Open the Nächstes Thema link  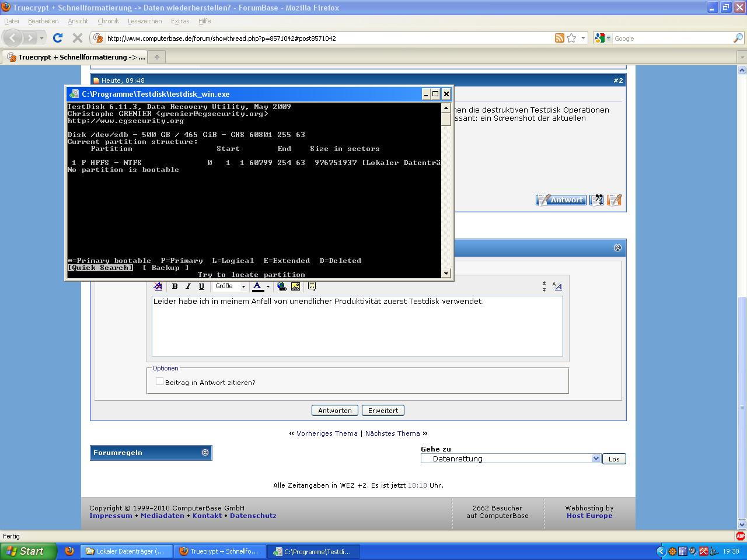[x=392, y=433]
